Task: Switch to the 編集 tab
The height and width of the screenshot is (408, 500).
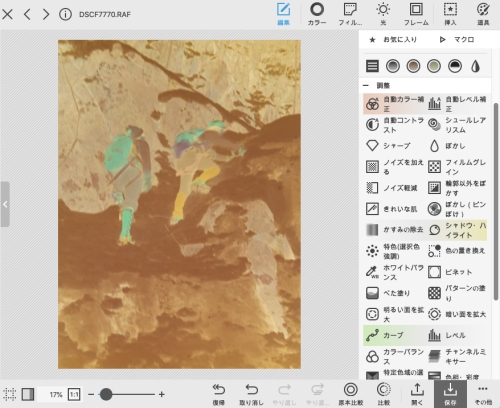Action: [283, 14]
